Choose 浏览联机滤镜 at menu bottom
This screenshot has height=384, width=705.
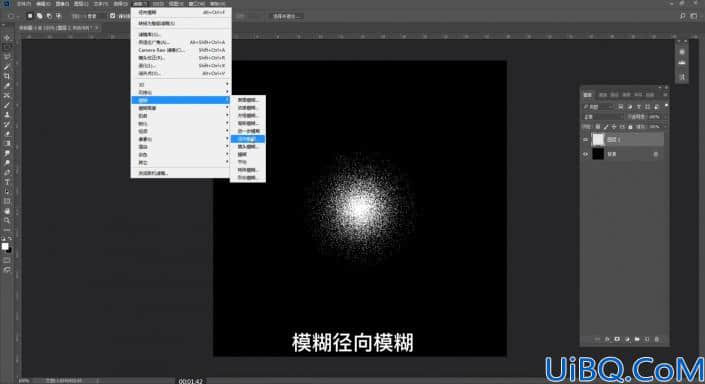(x=181, y=173)
